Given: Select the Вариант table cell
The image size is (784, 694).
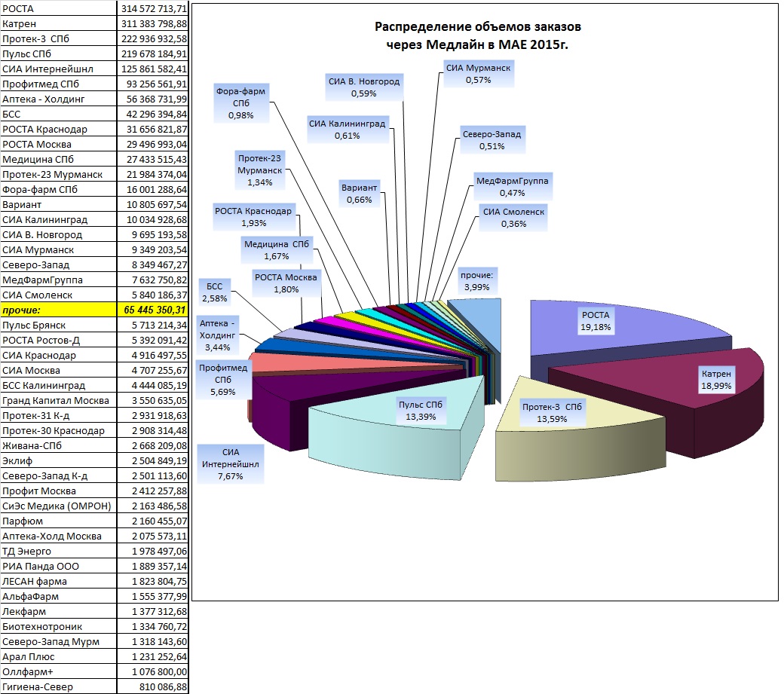Looking at the screenshot, I should coord(59,204).
